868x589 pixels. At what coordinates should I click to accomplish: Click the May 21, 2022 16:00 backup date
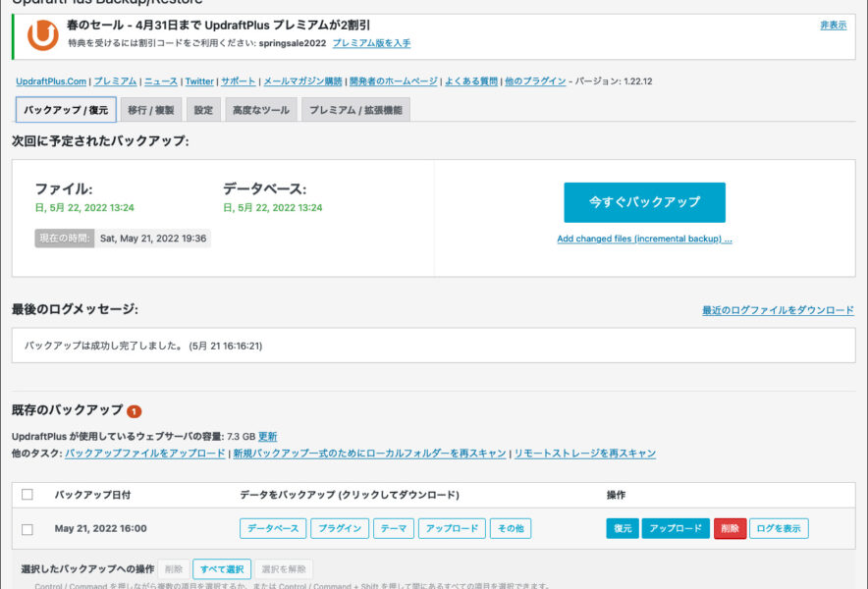101,529
